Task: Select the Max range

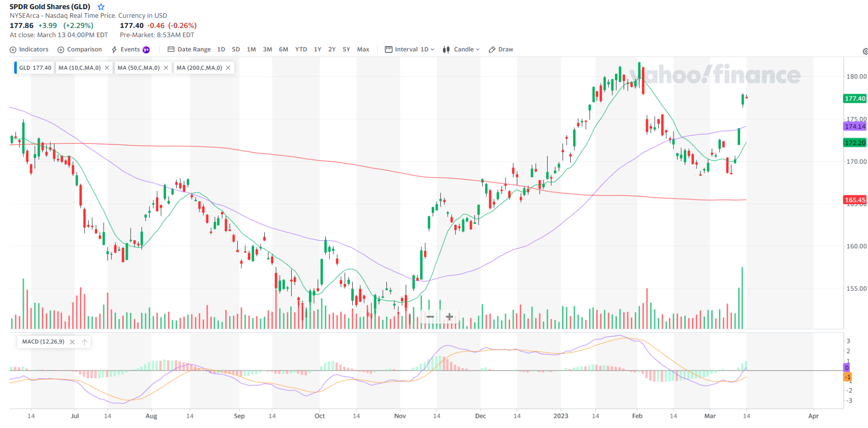Action: tap(363, 49)
